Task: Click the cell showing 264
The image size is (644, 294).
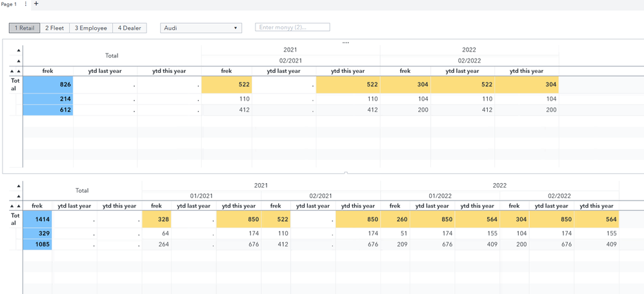Action: click(x=156, y=245)
